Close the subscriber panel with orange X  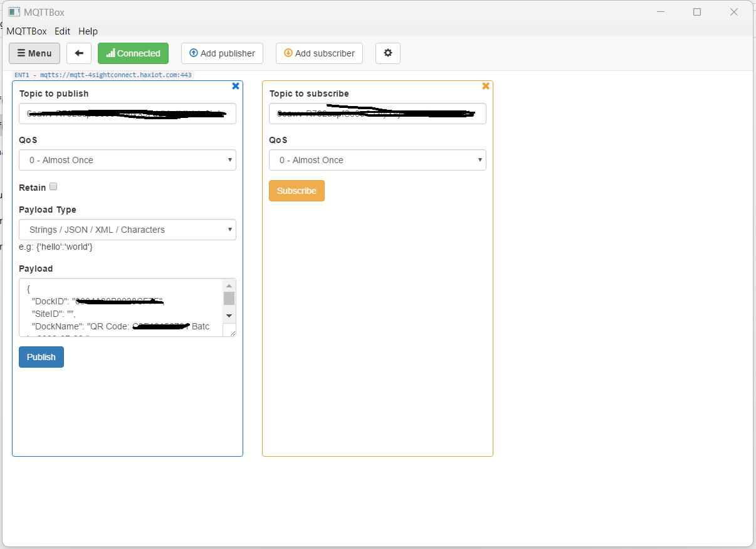486,86
